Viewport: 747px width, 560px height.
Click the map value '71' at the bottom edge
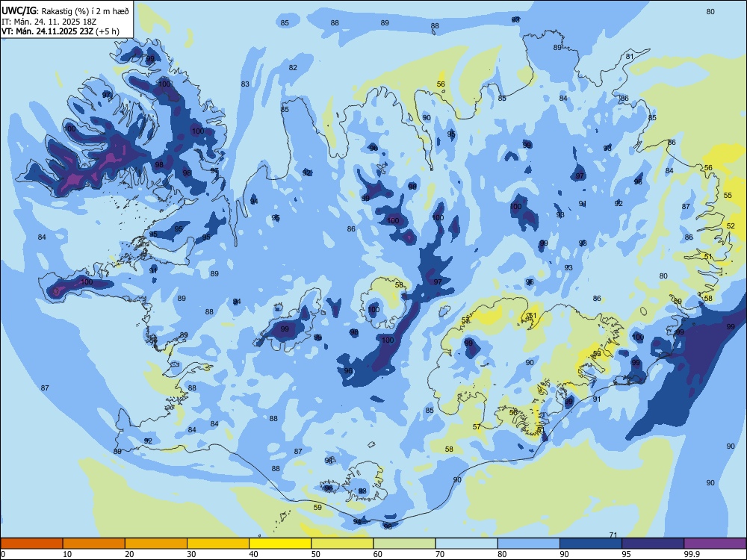[613, 535]
